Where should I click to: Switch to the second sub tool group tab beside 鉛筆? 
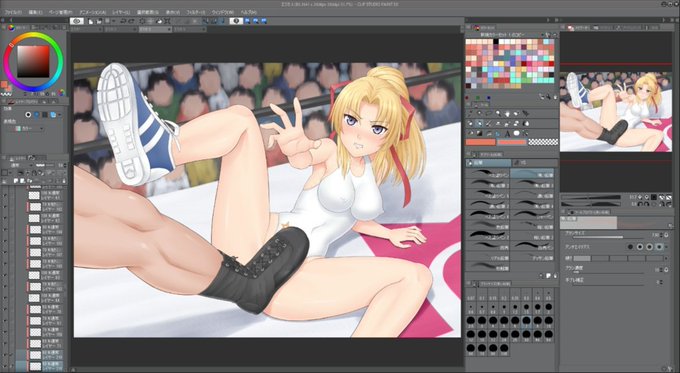click(534, 163)
